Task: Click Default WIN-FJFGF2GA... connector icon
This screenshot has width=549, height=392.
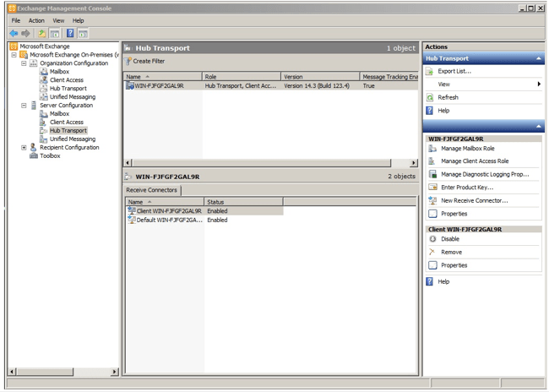Action: tap(132, 220)
